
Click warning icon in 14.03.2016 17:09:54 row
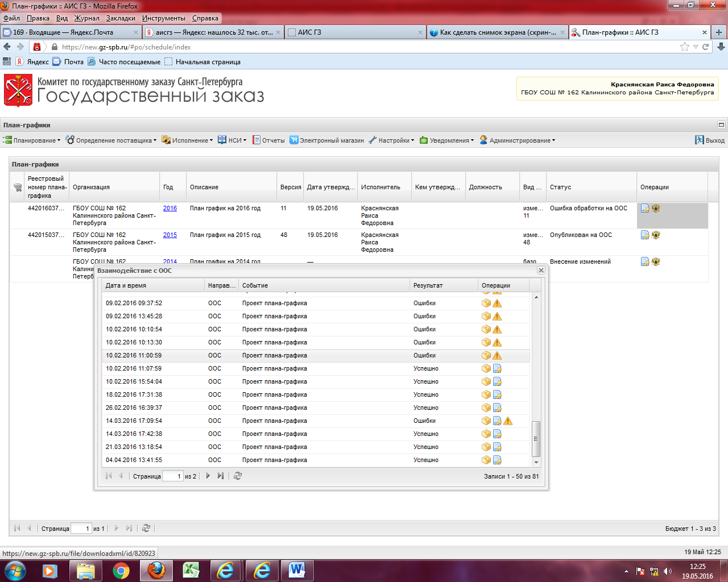pyautogui.click(x=508, y=421)
